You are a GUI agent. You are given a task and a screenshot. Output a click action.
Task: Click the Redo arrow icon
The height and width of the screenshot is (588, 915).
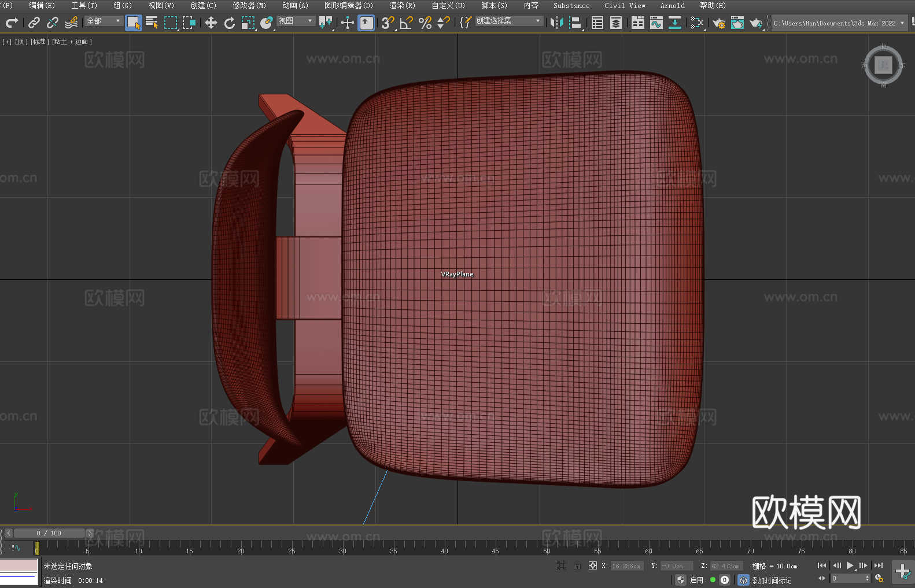(12, 23)
